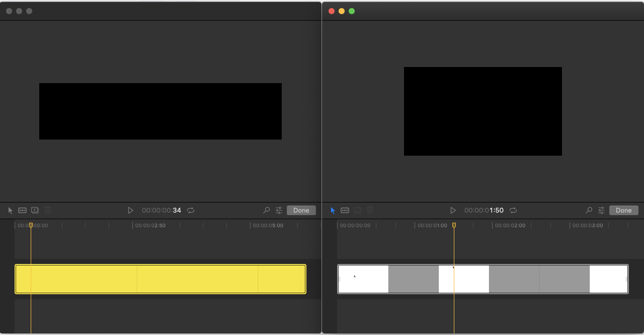The image size is (644, 335).
Task: Click the 00:00:00:00 ruler label in right window
Action: [x=355, y=226]
